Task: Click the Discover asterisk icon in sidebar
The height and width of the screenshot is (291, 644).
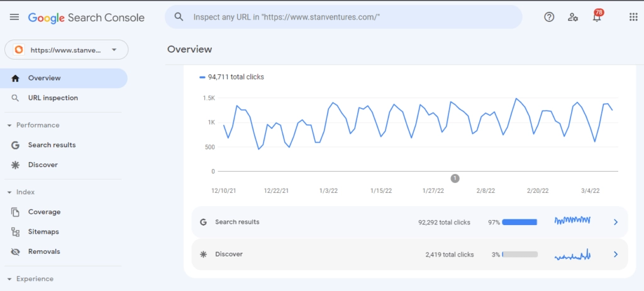Action: pyautogui.click(x=16, y=165)
